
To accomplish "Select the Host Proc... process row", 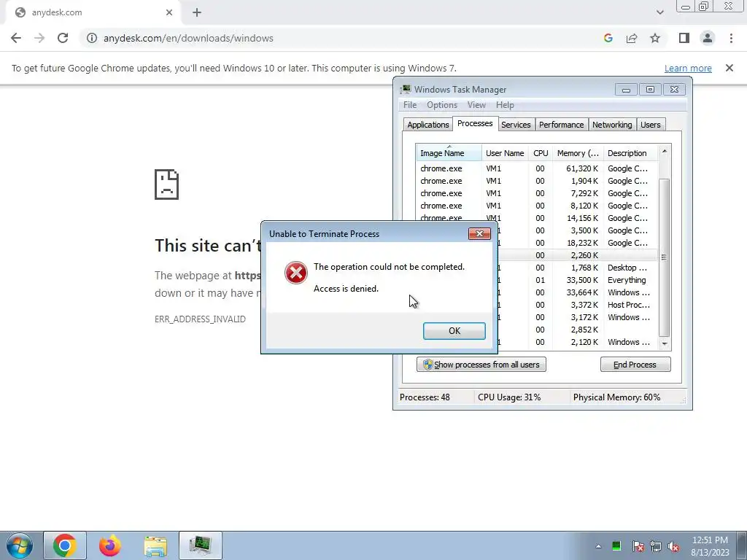I will 578,305.
